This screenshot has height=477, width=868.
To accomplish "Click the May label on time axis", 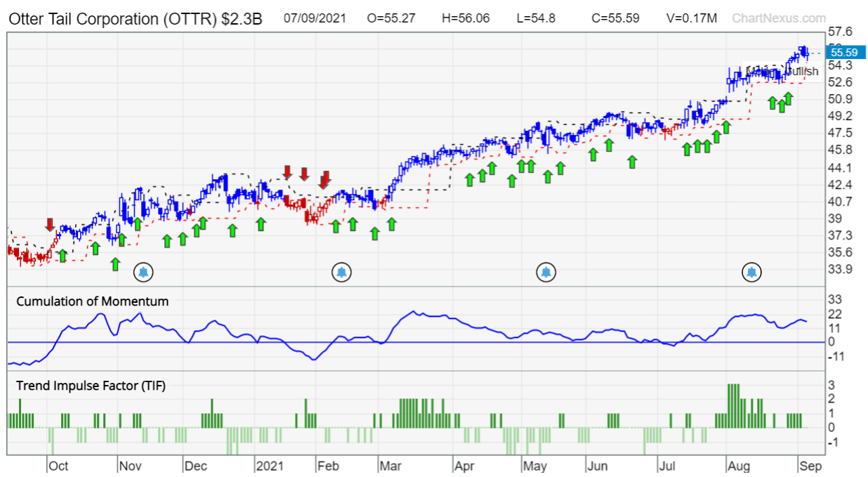I will [x=535, y=465].
